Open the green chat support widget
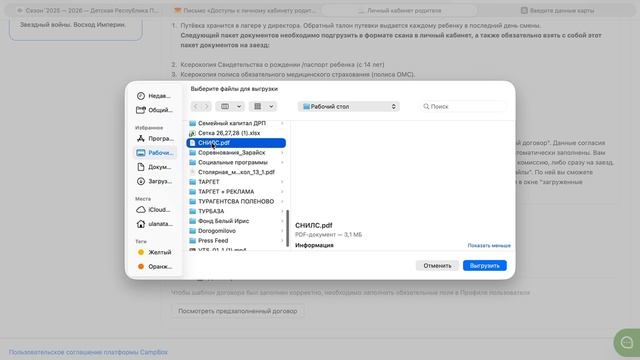640x360 pixels. click(627, 342)
